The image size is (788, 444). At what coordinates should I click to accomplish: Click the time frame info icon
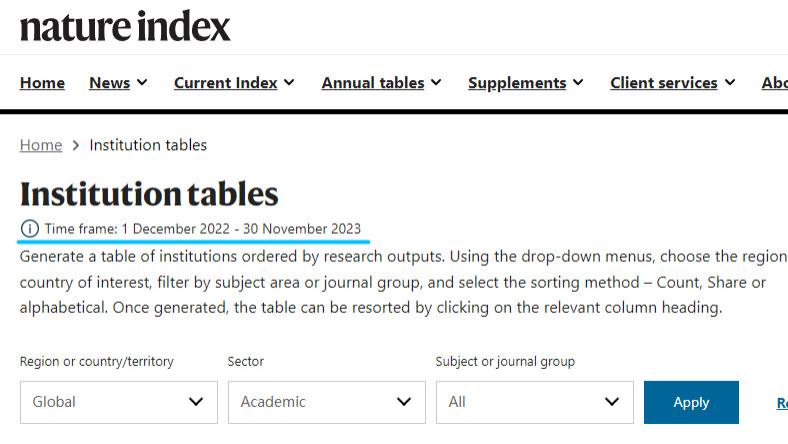tap(30, 229)
